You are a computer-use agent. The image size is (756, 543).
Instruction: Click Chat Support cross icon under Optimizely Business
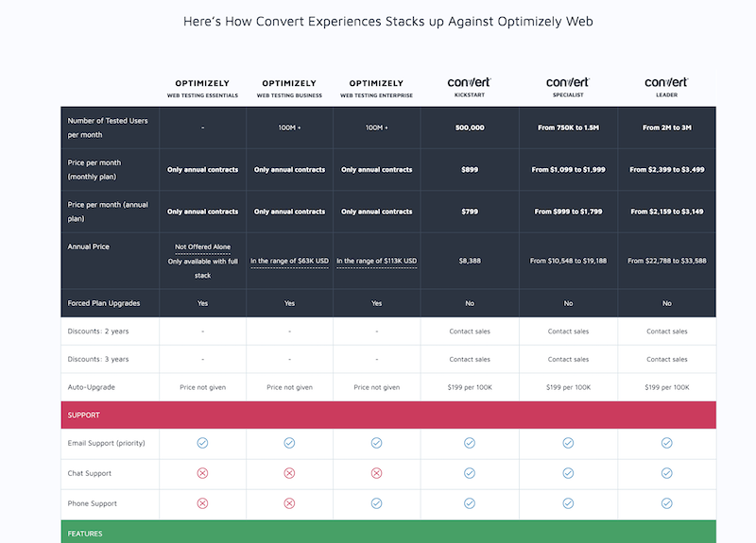coord(289,473)
